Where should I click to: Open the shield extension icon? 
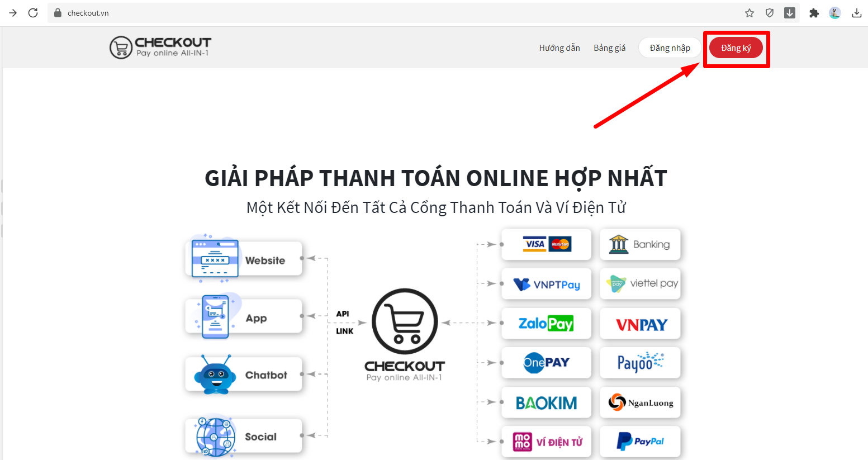tap(770, 13)
